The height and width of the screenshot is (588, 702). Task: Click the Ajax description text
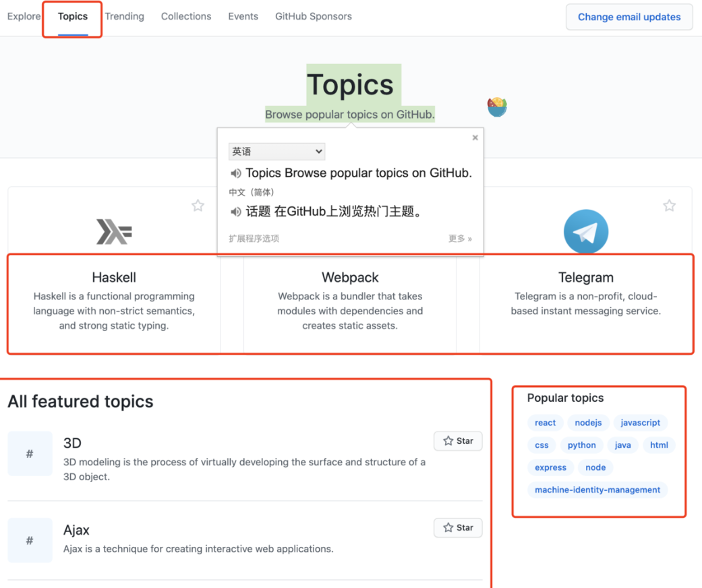tap(198, 549)
